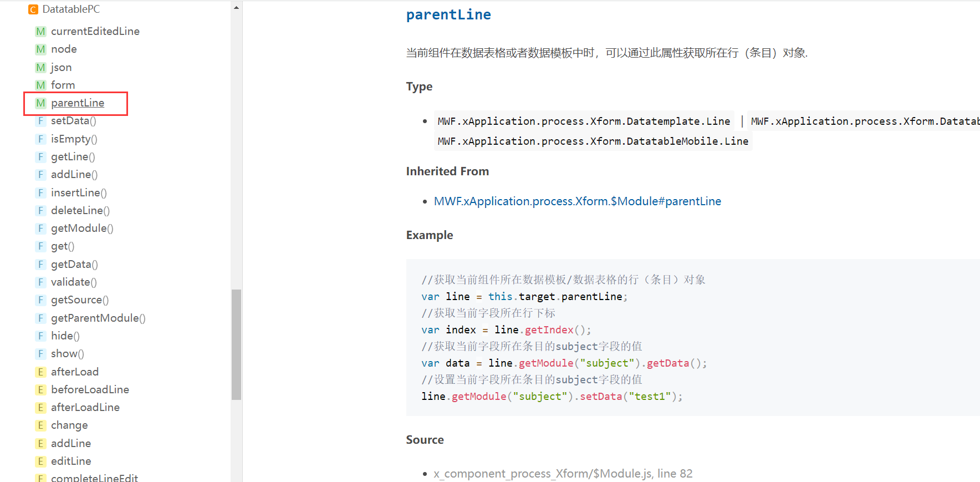Click the F function icon beside setData()
The height and width of the screenshot is (482, 980).
tap(40, 121)
